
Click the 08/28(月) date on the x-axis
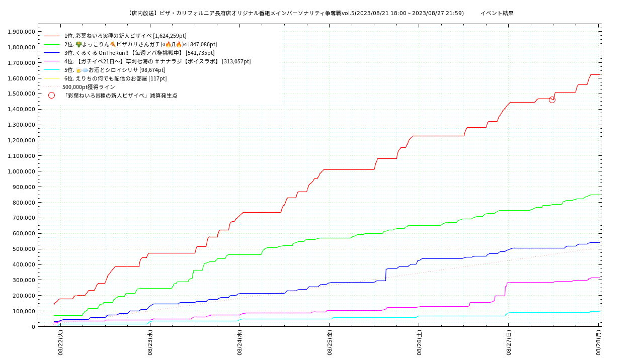599,343
